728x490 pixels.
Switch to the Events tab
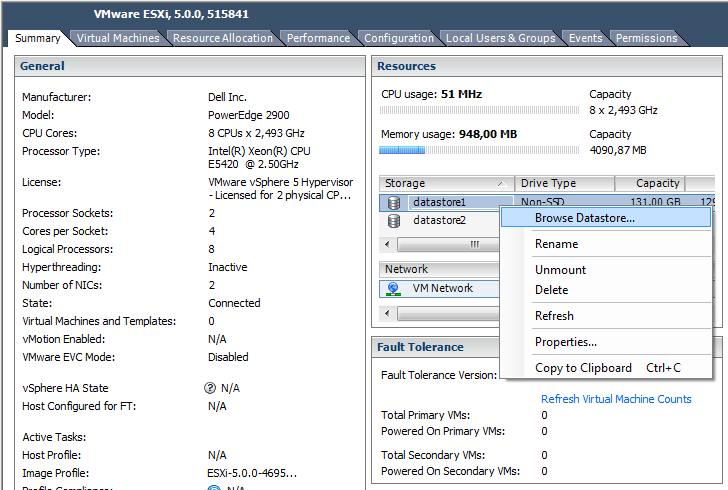[x=585, y=38]
